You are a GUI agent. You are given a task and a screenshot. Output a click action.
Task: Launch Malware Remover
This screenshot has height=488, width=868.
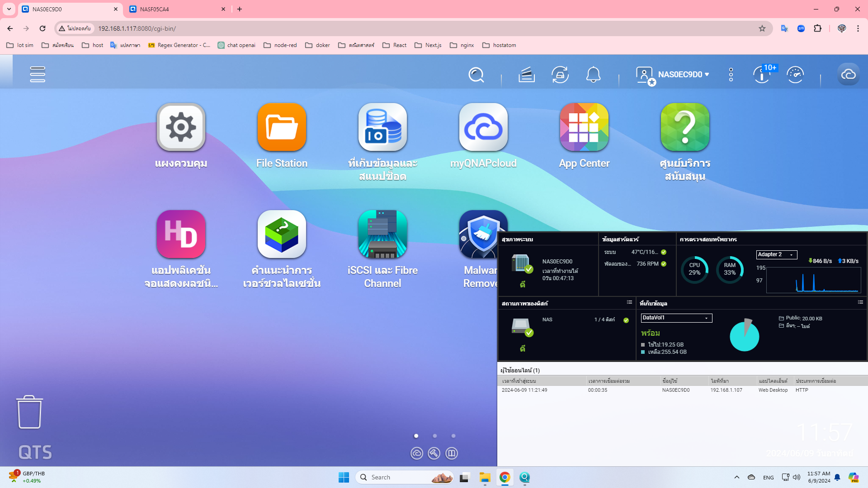[x=478, y=234]
